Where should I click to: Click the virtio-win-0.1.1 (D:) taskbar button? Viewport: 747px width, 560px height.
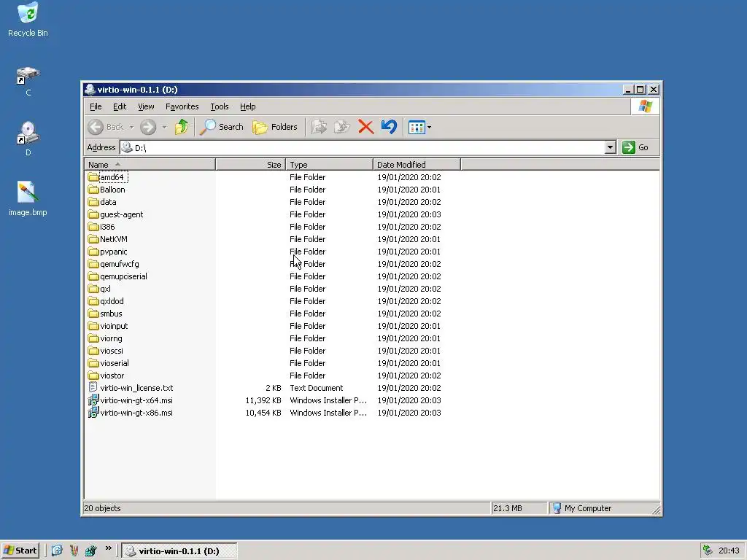(x=179, y=551)
